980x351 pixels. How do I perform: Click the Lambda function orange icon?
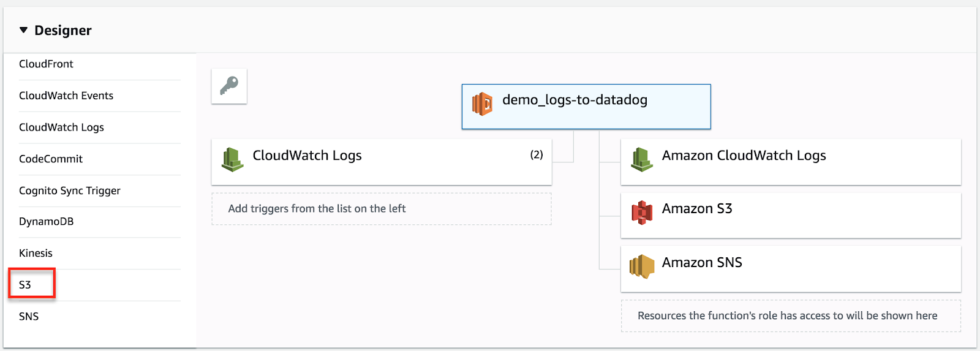pyautogui.click(x=482, y=104)
